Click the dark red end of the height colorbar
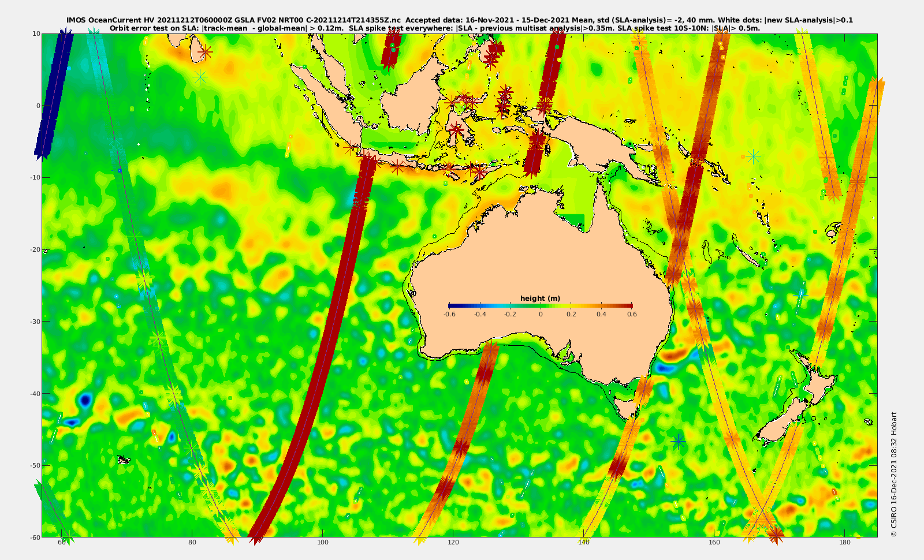The height and width of the screenshot is (560, 924). click(629, 305)
